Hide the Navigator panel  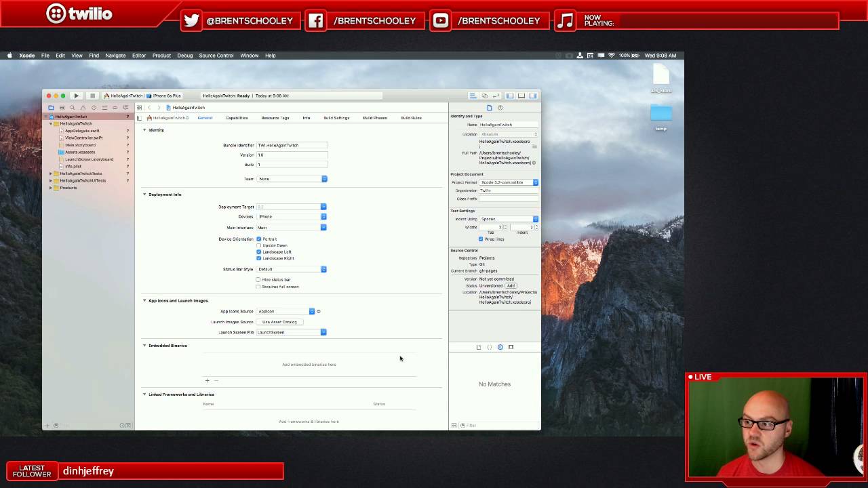tap(510, 96)
